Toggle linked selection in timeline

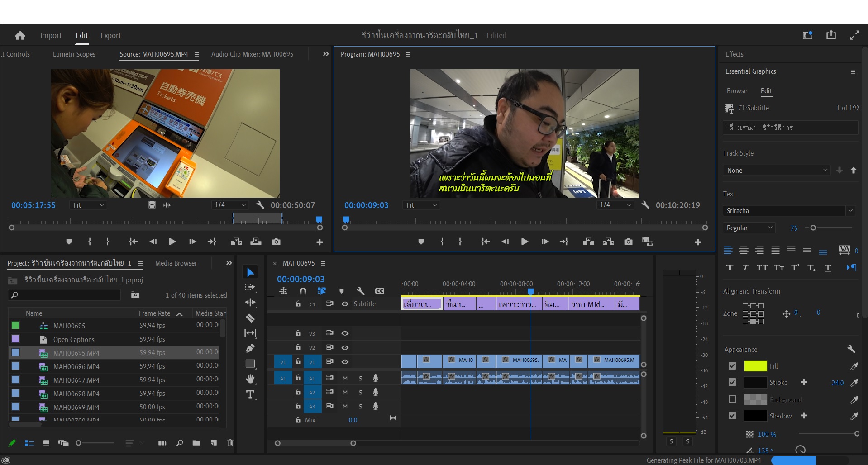322,291
